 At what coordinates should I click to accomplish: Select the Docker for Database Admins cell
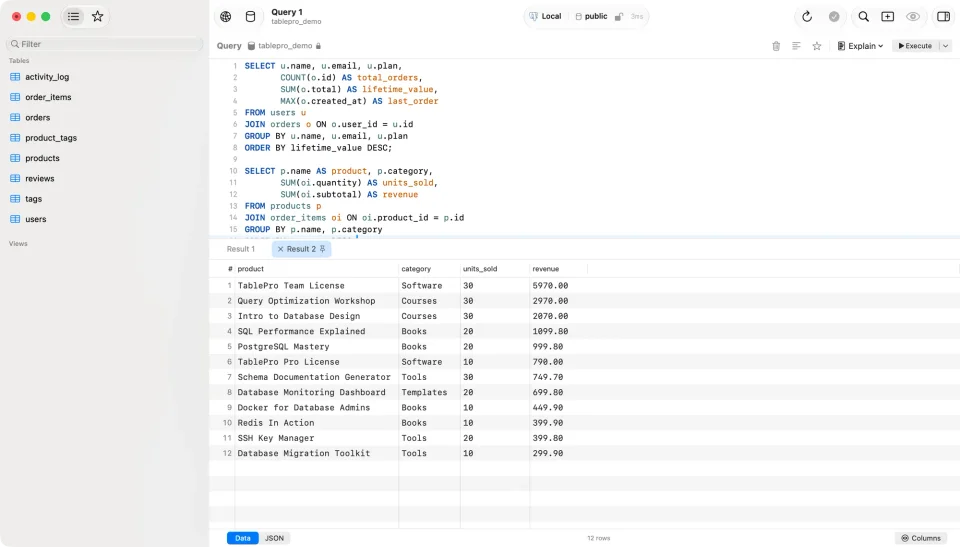[x=317, y=408]
